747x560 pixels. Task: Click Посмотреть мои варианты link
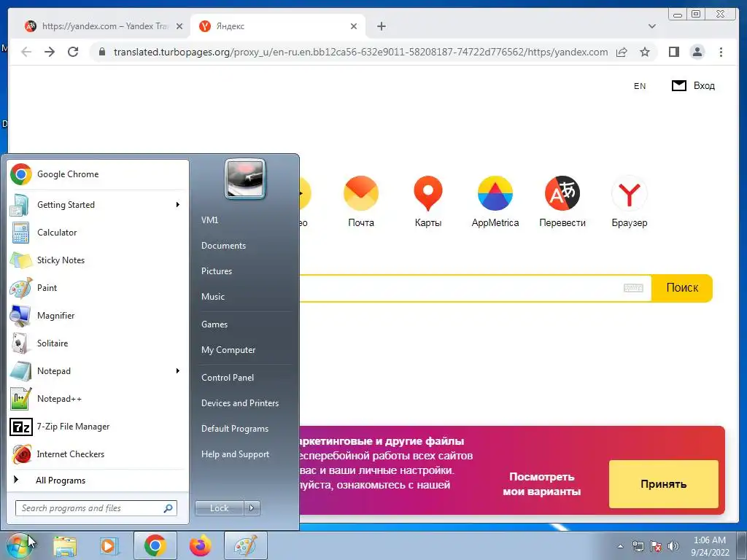coord(542,484)
